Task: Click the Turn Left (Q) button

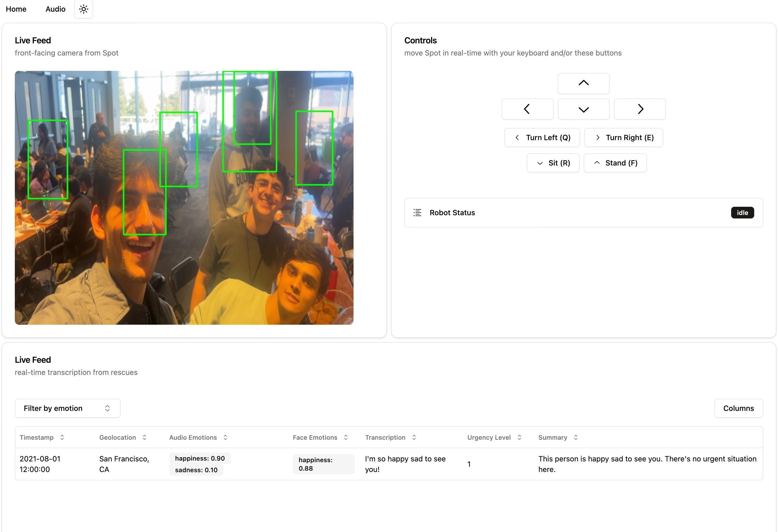Action: tap(542, 137)
